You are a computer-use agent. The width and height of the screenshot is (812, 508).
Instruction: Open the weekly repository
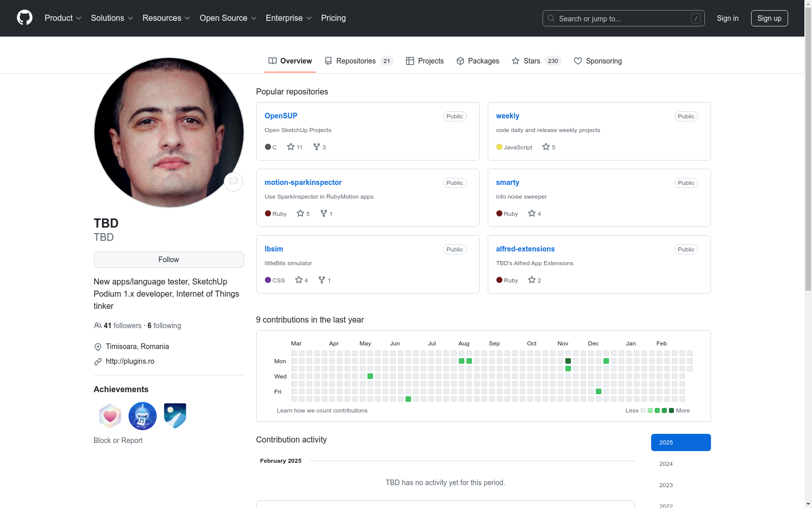click(507, 116)
